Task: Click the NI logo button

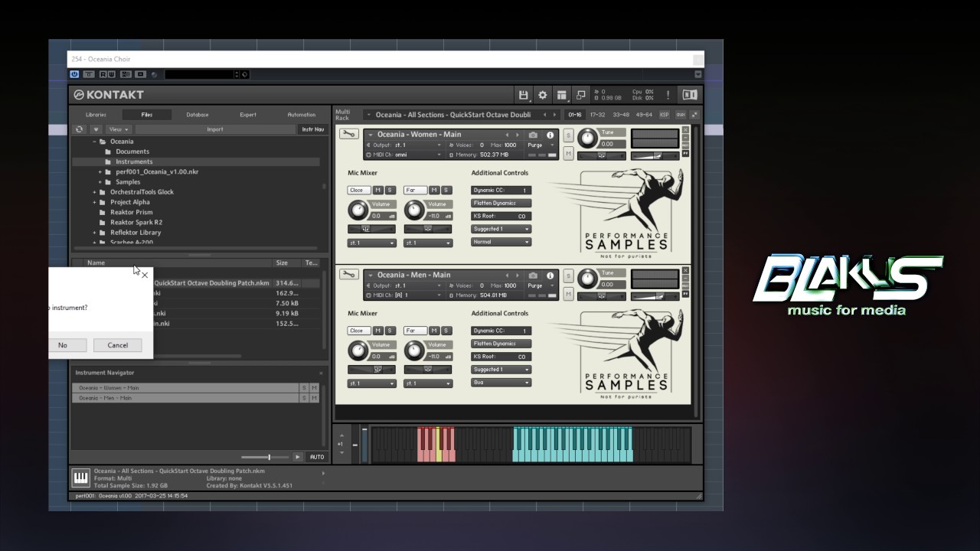Action: tap(690, 95)
